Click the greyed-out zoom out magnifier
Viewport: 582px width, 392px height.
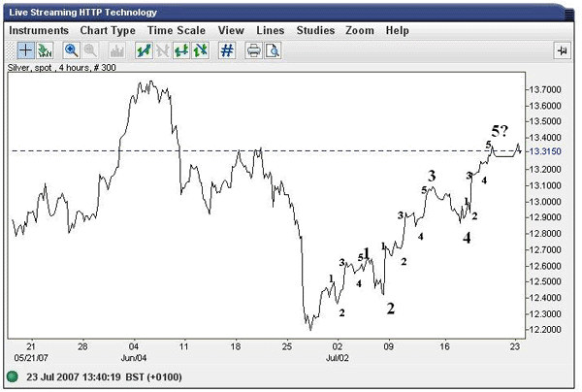coord(89,50)
